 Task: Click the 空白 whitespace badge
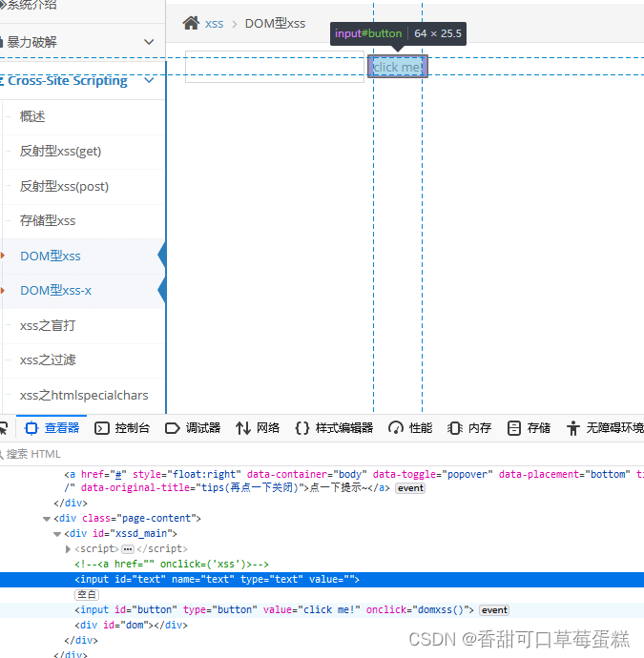87,595
